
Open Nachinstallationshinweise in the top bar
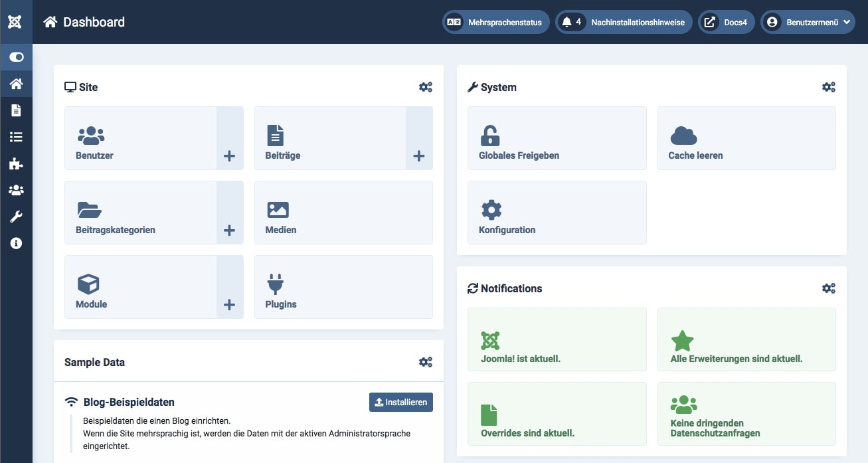[624, 21]
